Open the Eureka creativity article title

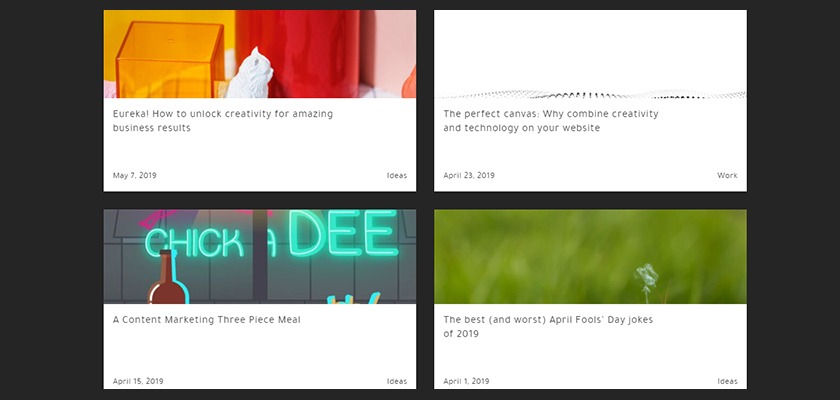click(x=222, y=121)
